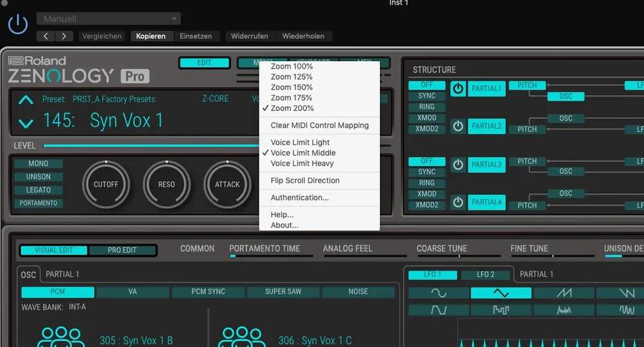
Task: Open the Manuell preset dropdown
Action: coord(108,19)
